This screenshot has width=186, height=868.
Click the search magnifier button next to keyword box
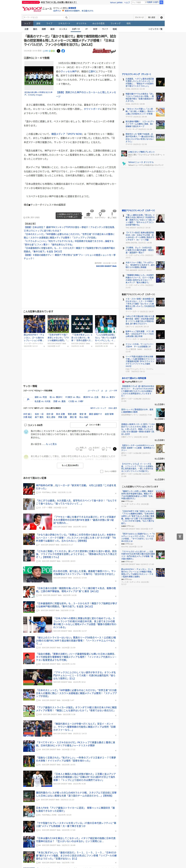pos(66,18)
